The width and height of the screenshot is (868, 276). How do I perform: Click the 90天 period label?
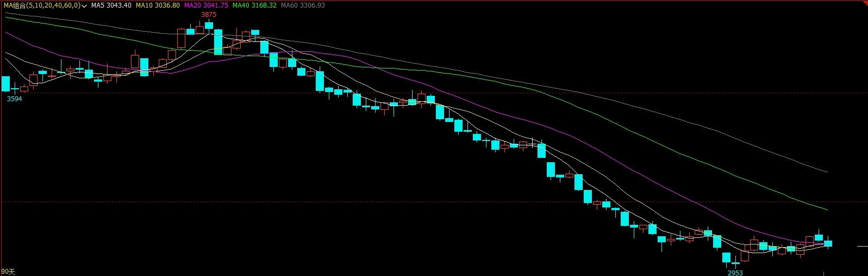click(x=8, y=272)
